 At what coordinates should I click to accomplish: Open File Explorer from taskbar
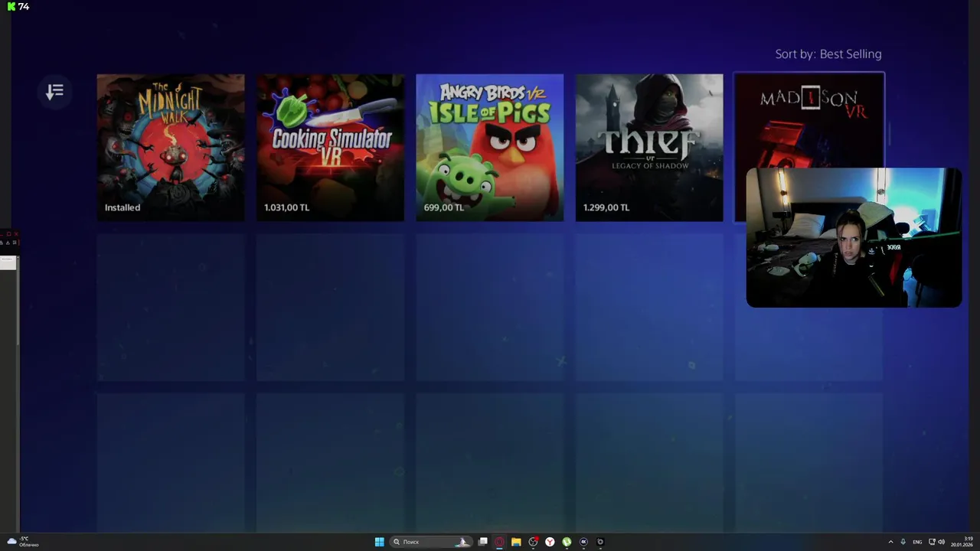tap(516, 542)
